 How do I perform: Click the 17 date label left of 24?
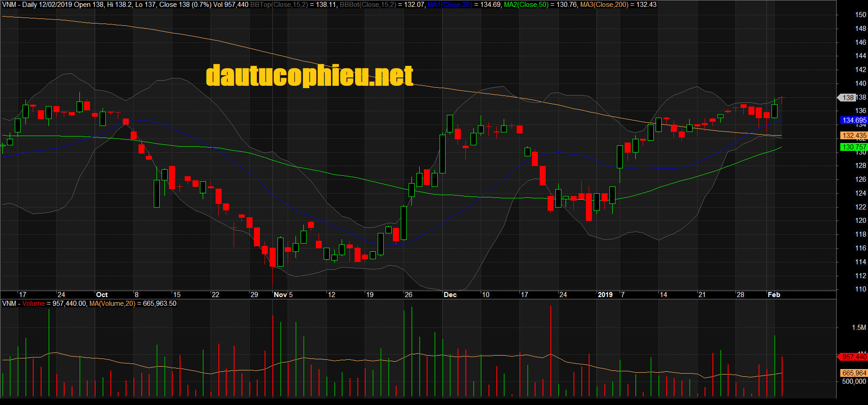(x=23, y=295)
